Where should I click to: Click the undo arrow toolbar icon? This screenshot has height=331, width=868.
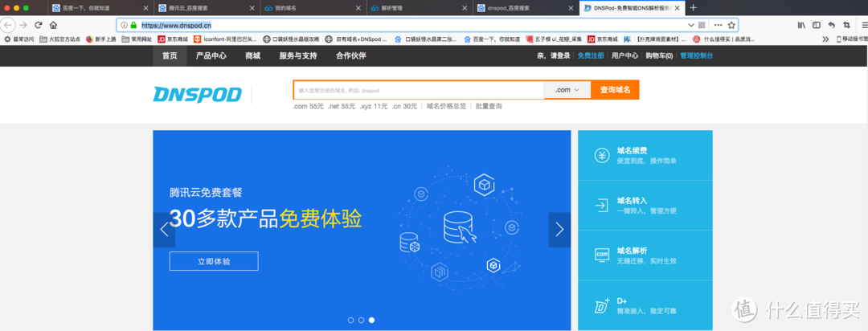tap(832, 25)
